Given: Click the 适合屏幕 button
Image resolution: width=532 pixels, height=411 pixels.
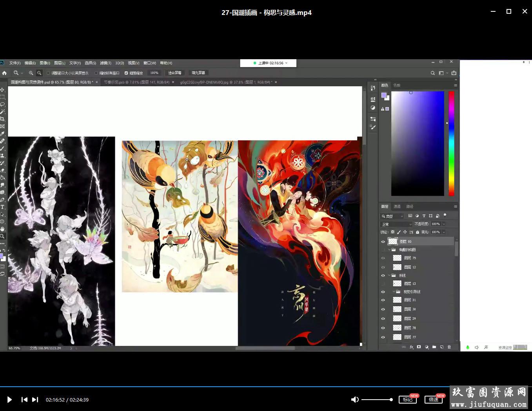Looking at the screenshot, I should pos(175,73).
